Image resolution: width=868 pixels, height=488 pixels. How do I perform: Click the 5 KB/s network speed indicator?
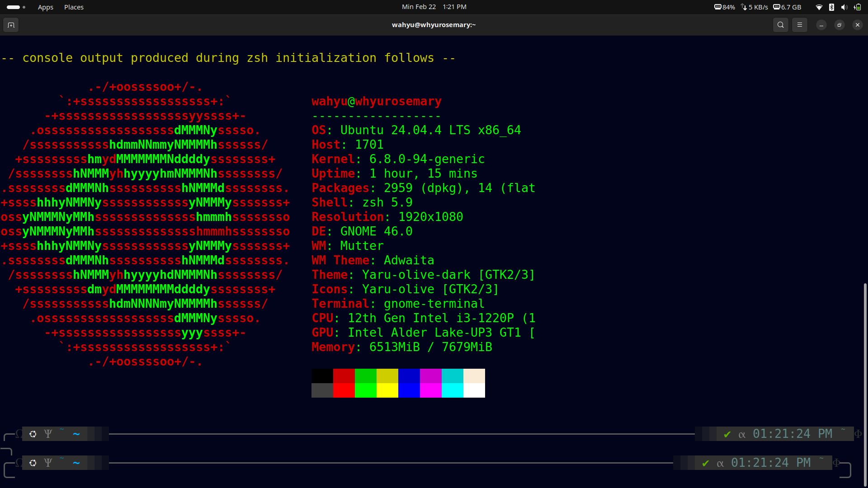754,7
